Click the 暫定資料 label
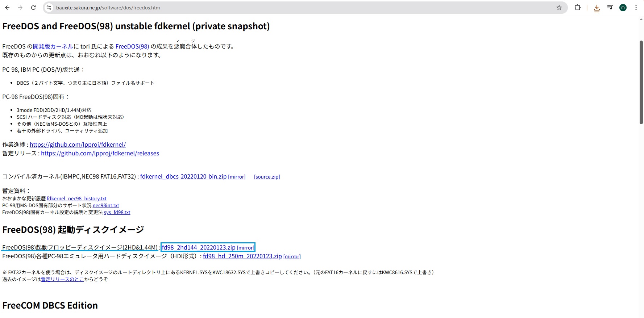The image size is (644, 318). pyautogui.click(x=17, y=191)
